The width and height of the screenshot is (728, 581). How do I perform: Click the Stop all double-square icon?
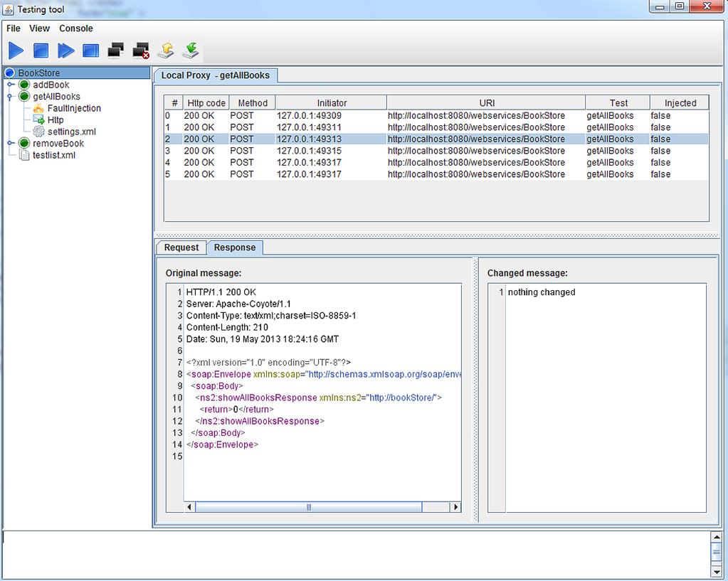click(x=90, y=50)
